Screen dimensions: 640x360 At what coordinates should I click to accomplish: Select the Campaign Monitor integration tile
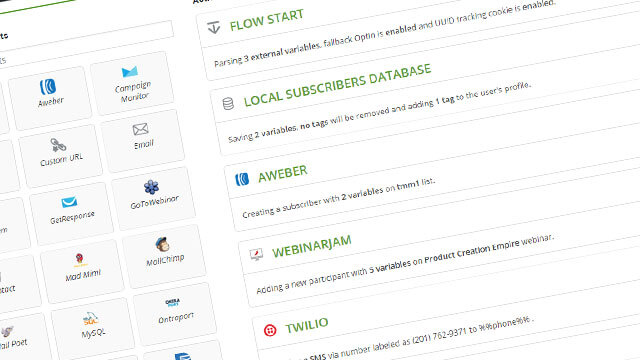coord(132,84)
